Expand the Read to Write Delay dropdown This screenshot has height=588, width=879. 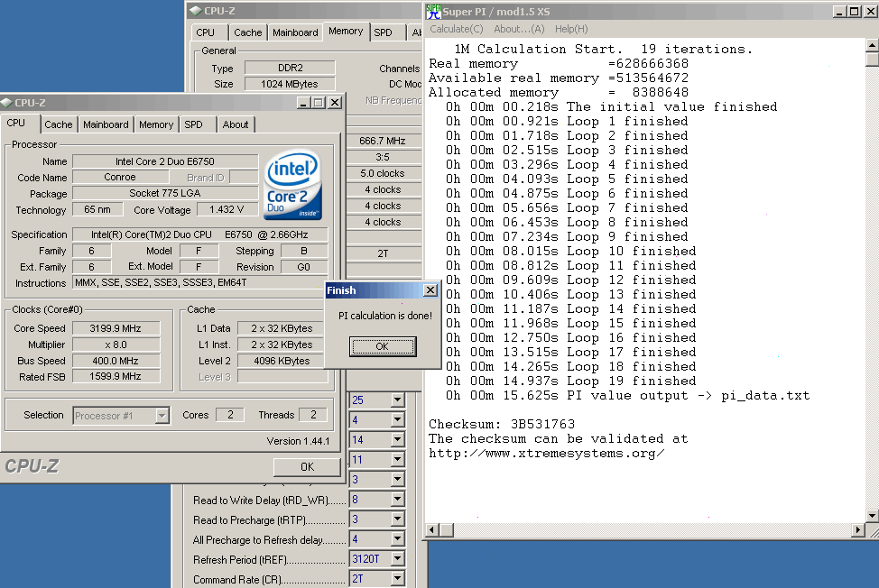coord(397,500)
